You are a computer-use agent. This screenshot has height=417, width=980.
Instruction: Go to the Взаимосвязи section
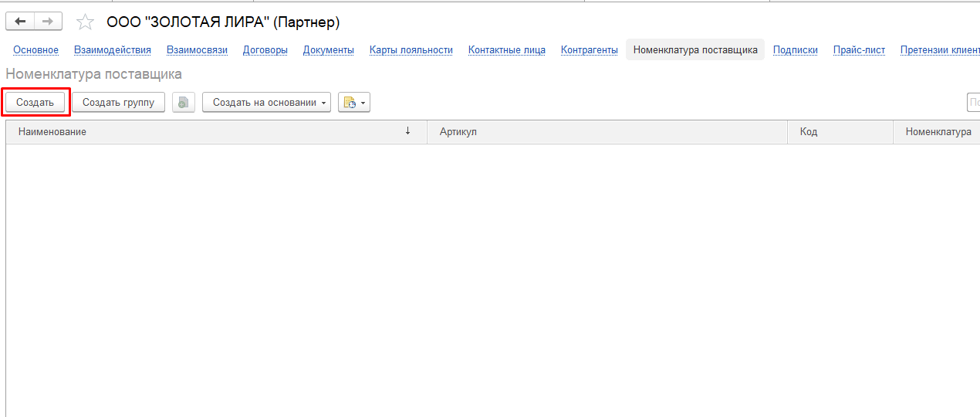coord(197,50)
